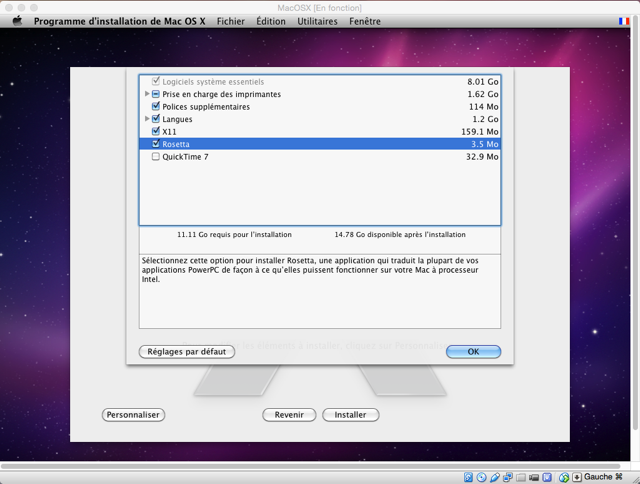Click the keyboard capture arrow icon
The image size is (640, 484).
(577, 477)
